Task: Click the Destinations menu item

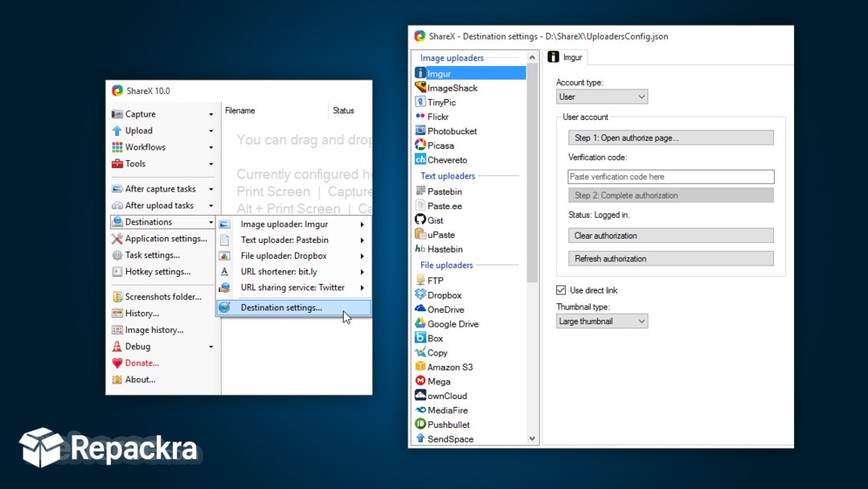Action: 162,222
